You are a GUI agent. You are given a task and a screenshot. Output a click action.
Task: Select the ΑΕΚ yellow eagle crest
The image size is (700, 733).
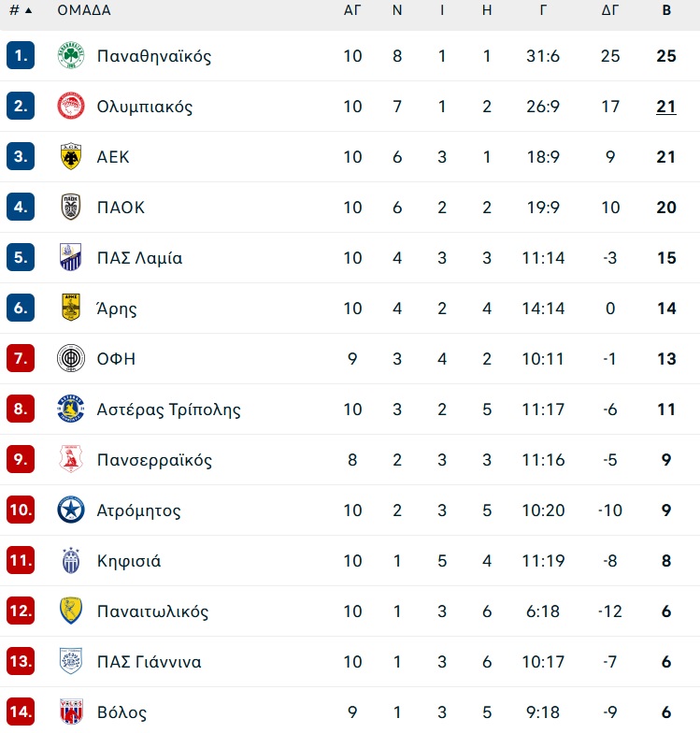click(x=71, y=157)
